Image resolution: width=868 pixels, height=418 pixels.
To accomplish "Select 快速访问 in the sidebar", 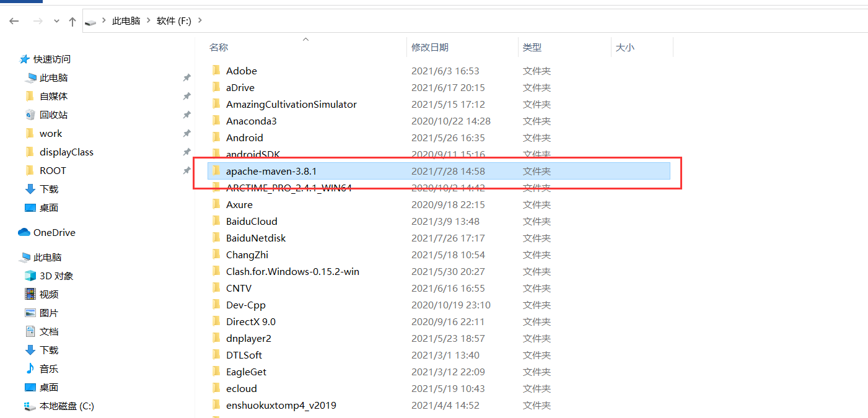I will pyautogui.click(x=52, y=59).
